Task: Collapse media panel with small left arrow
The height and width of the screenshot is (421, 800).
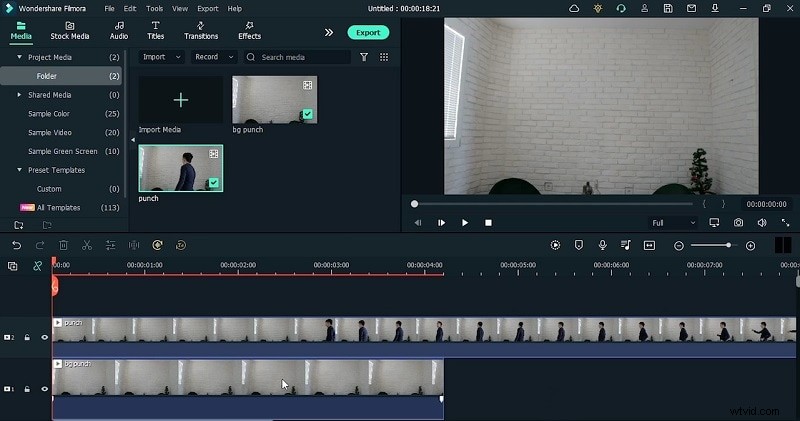Action: [133, 140]
